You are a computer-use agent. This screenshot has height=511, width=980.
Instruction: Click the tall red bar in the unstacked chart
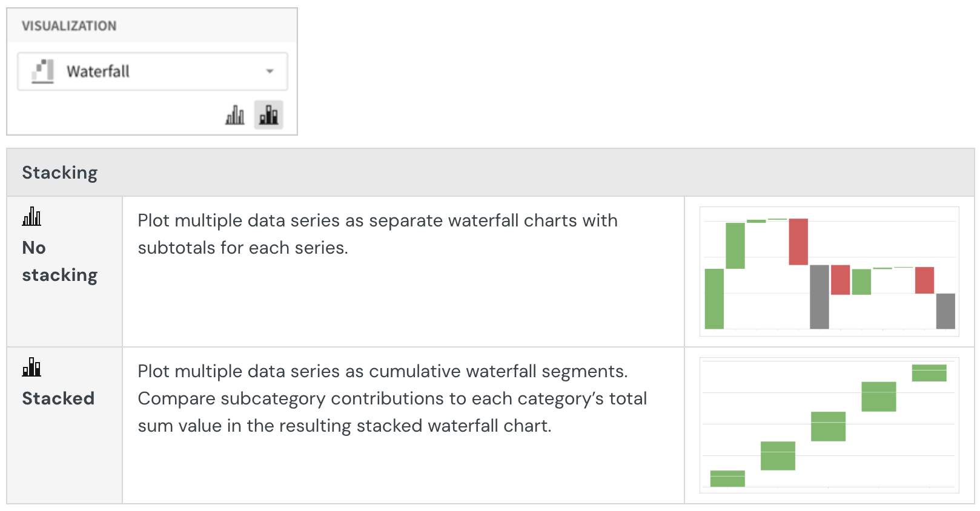pyautogui.click(x=798, y=242)
